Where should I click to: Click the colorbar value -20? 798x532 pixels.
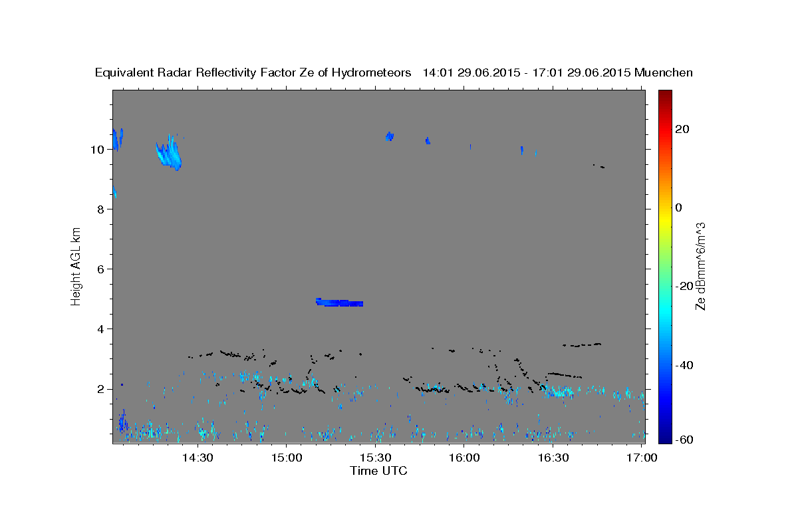tap(684, 286)
